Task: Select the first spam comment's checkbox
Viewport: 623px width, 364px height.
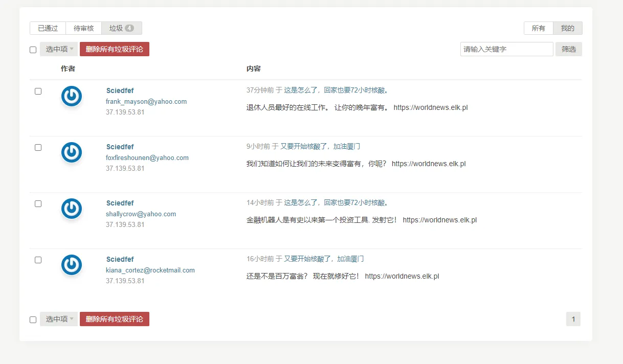Action: [38, 91]
